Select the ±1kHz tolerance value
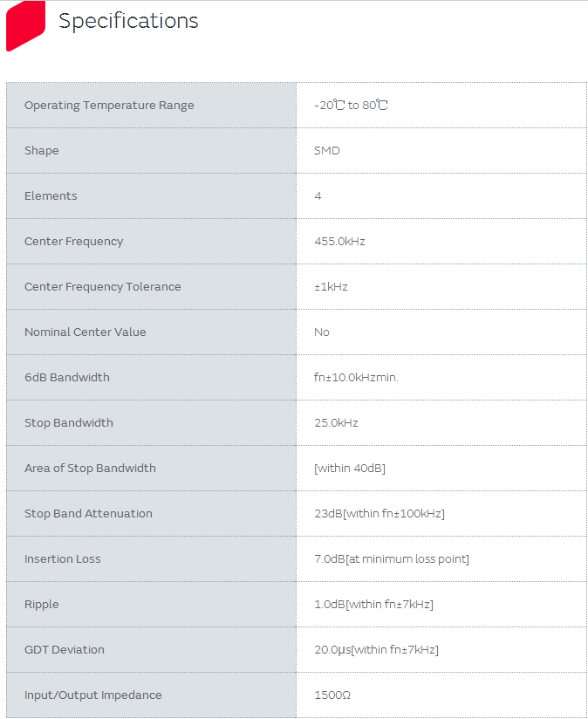The width and height of the screenshot is (588, 719). pyautogui.click(x=331, y=287)
